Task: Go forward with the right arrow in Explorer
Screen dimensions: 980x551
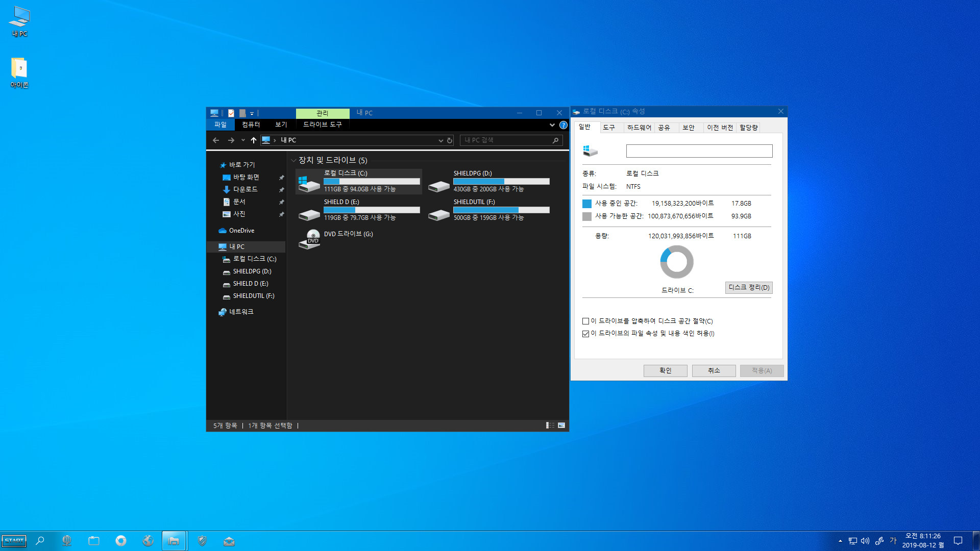Action: (x=231, y=140)
